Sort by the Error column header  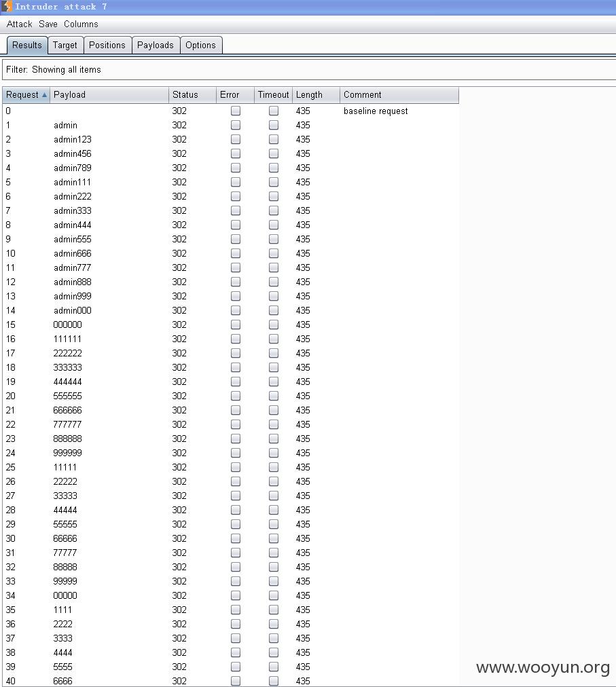click(235, 94)
